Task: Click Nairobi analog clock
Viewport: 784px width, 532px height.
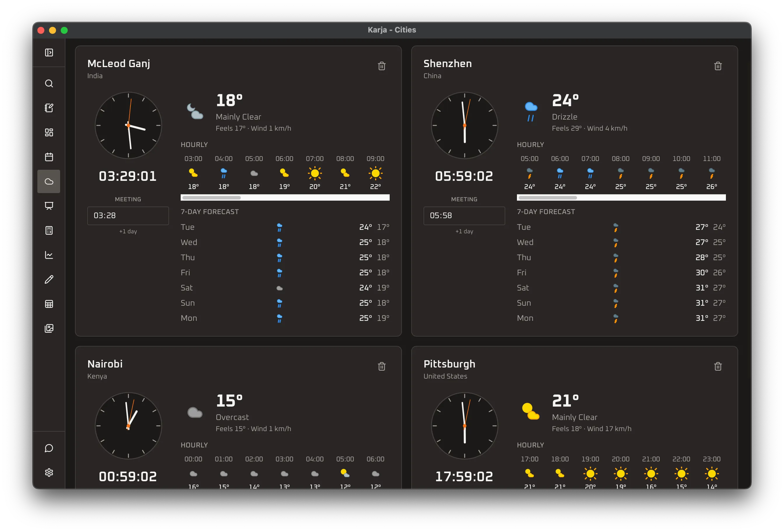Action: tap(128, 426)
